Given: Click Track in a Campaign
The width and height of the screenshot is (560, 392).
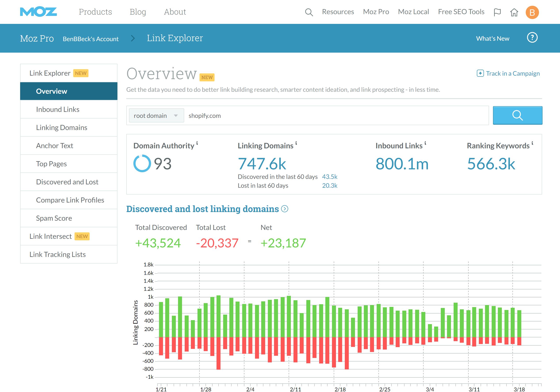Looking at the screenshot, I should pyautogui.click(x=508, y=73).
